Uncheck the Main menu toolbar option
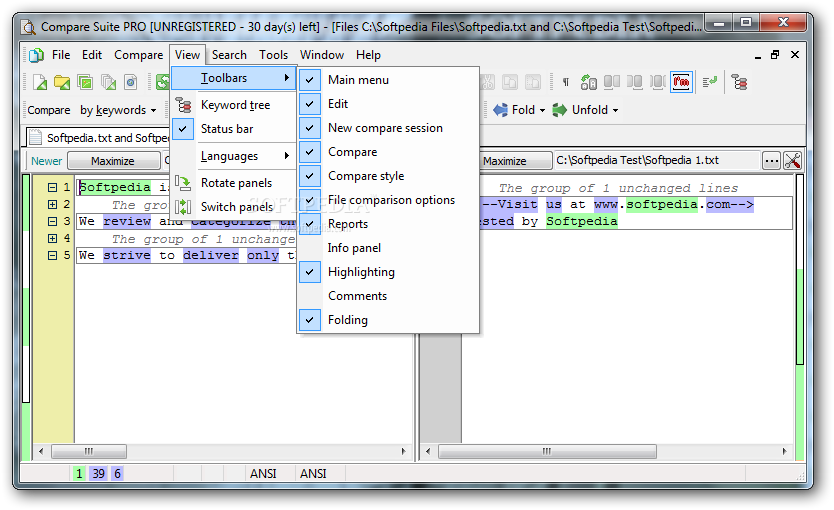This screenshot has width=834, height=510. tap(310, 80)
